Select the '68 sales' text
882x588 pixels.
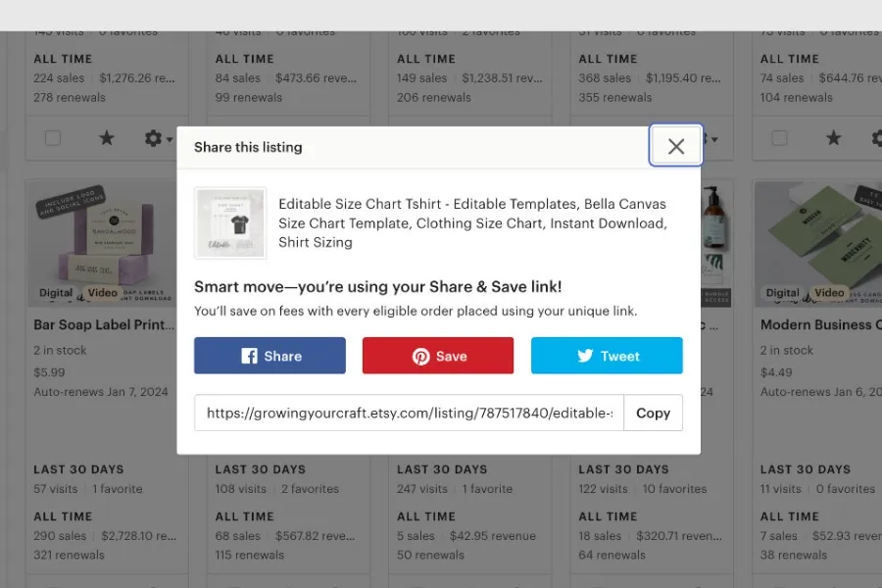(238, 536)
